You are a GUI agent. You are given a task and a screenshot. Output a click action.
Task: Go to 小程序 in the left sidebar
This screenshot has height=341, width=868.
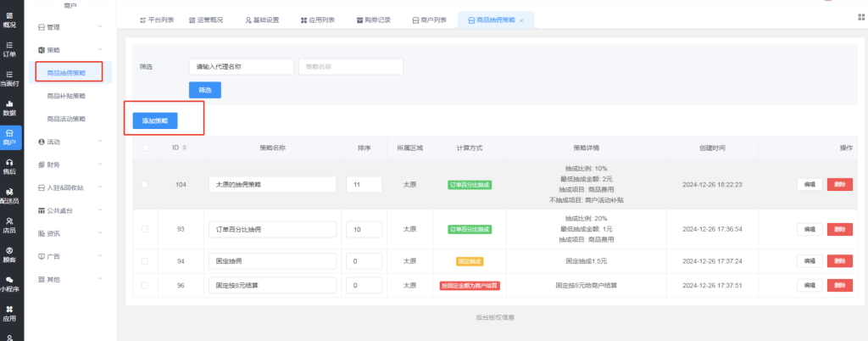9,283
